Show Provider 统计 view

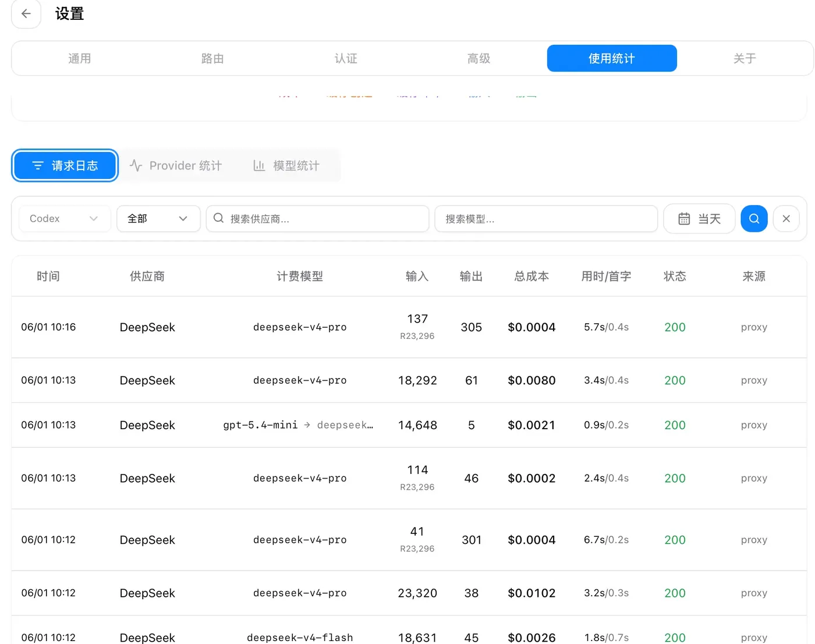click(x=176, y=166)
